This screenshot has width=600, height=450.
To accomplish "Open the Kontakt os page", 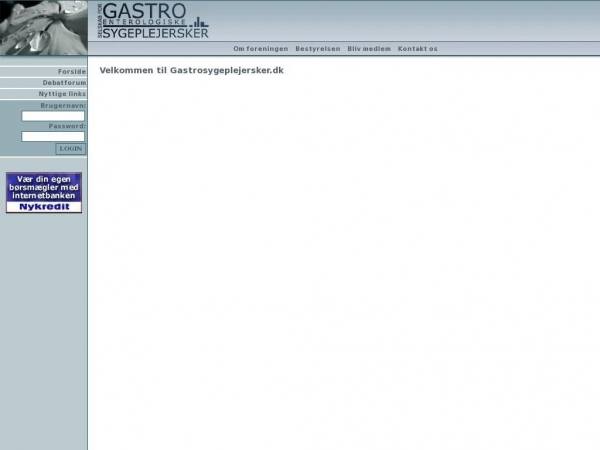I will [x=417, y=48].
